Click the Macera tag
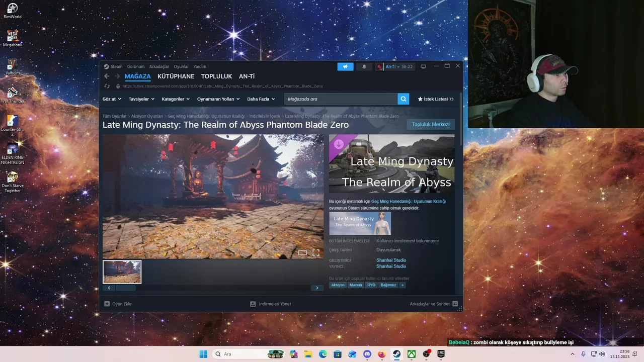 (356, 285)
